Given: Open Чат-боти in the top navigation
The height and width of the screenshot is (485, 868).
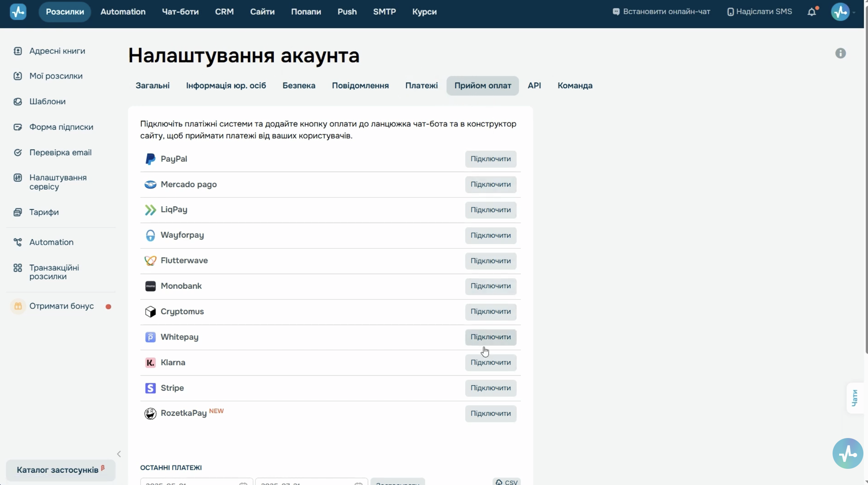Looking at the screenshot, I should pyautogui.click(x=180, y=12).
